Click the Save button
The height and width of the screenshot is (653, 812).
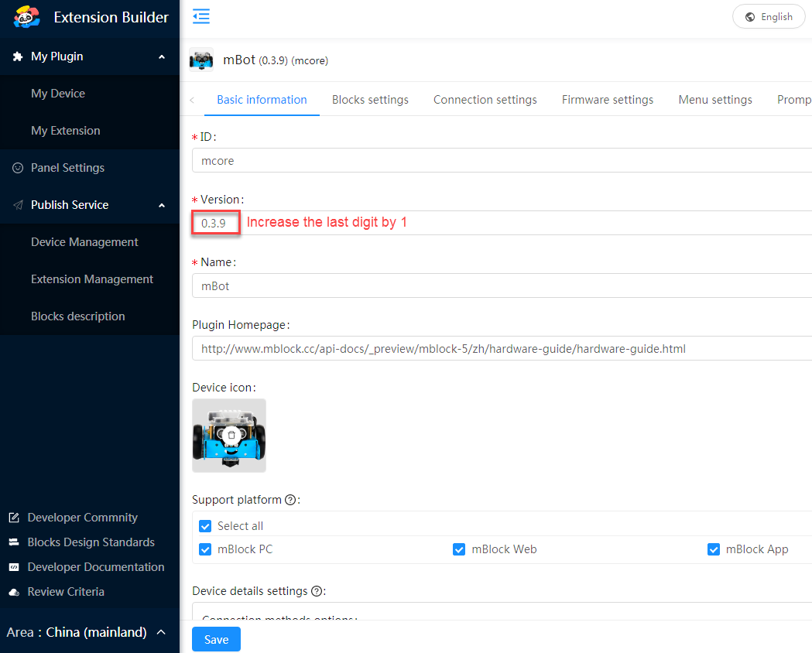tap(216, 640)
